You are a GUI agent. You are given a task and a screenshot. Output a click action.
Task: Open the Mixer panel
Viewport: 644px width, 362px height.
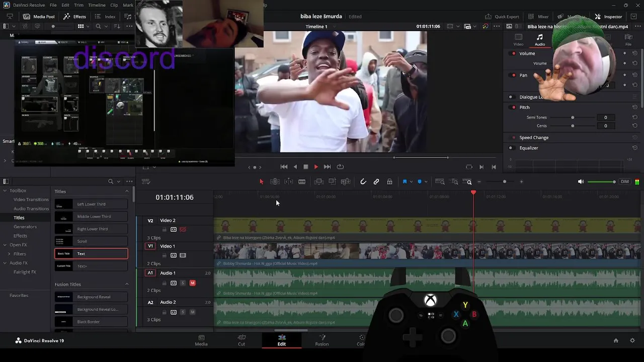coord(538,17)
